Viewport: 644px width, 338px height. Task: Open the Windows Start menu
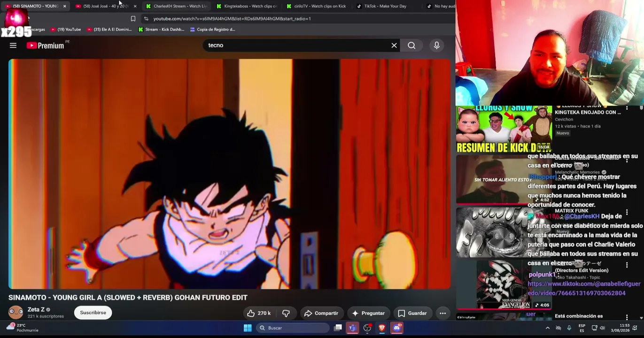click(x=248, y=328)
